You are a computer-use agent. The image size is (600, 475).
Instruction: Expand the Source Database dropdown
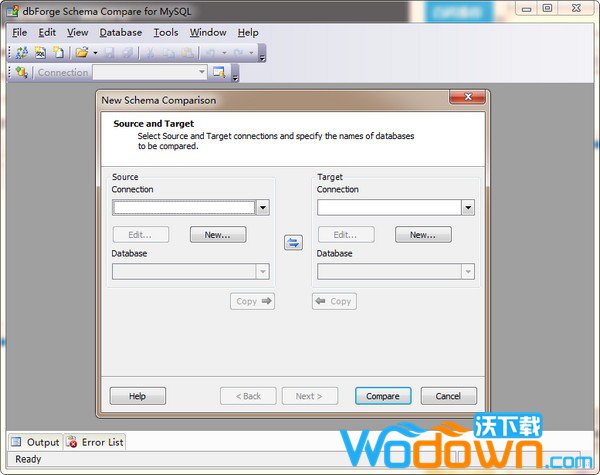click(263, 271)
